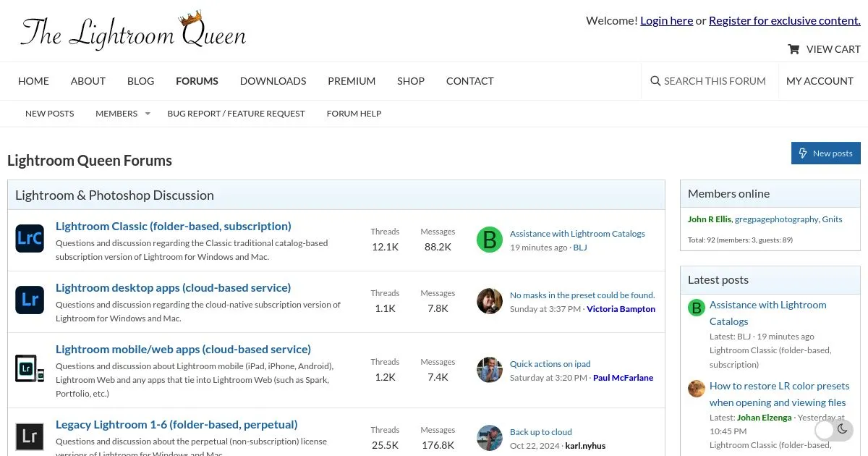
Task: Open the MEMBERS sub-navigation link
Action: coord(116,114)
